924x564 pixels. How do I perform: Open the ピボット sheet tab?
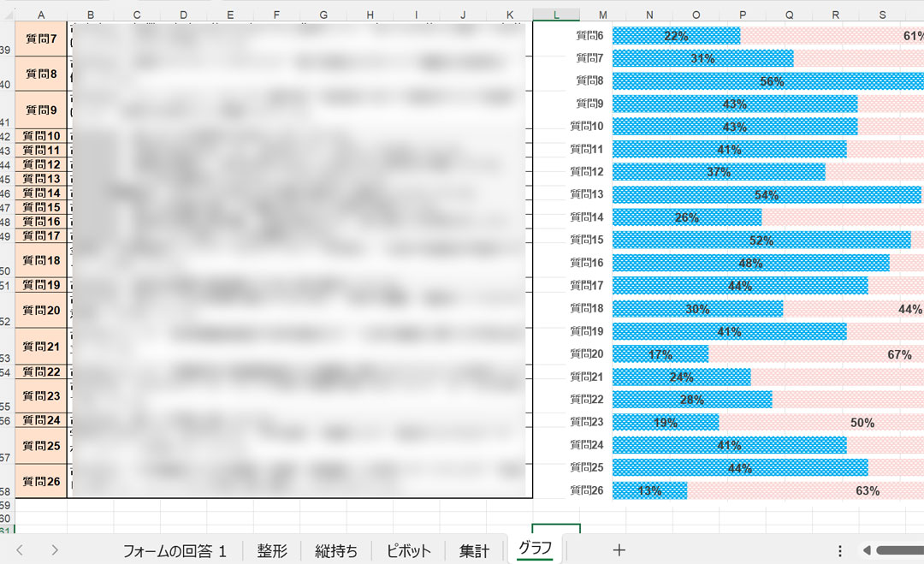coord(408,550)
